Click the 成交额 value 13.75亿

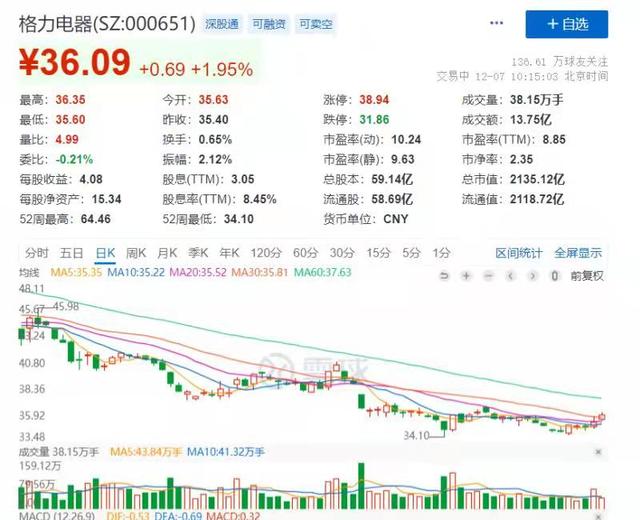[531, 120]
